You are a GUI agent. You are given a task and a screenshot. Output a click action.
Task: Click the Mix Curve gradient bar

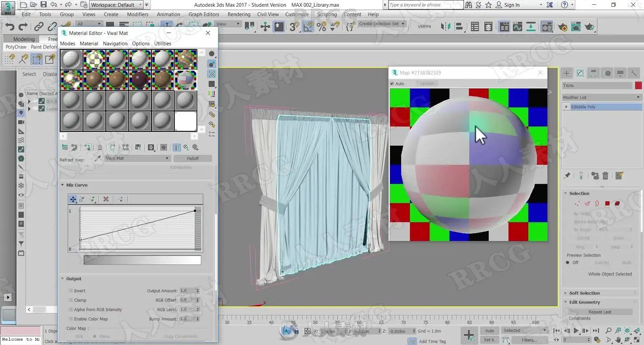tap(142, 260)
